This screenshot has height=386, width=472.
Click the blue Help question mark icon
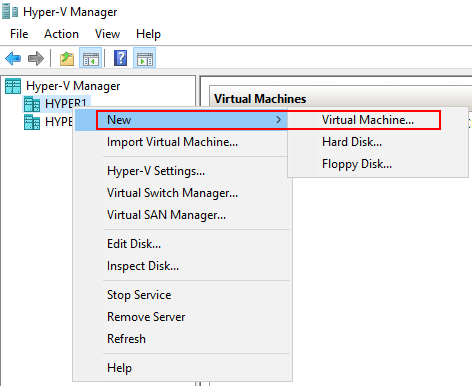(120, 58)
